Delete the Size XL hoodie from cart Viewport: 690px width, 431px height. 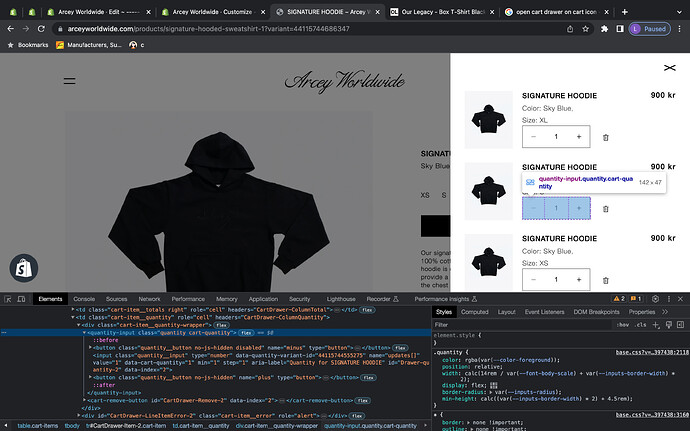click(606, 137)
